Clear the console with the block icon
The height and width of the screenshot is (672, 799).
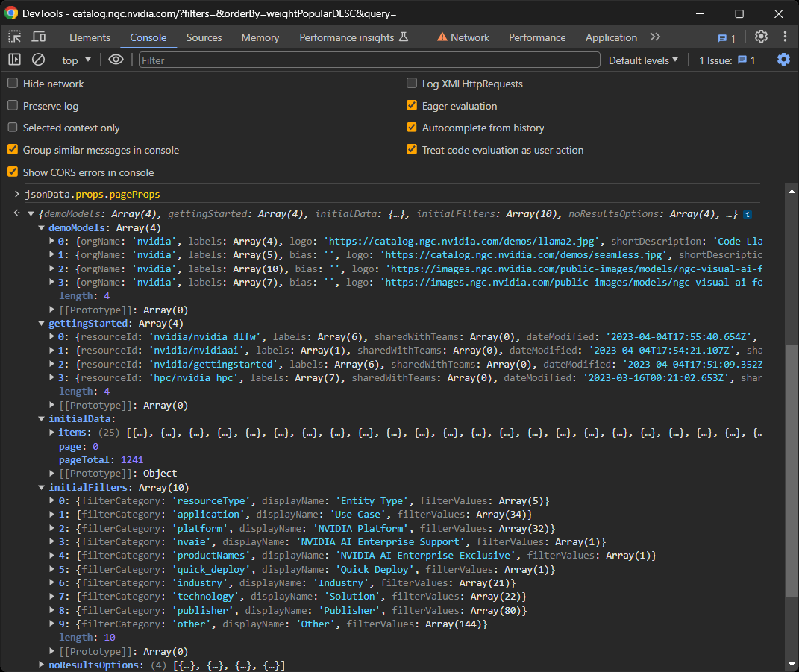click(39, 60)
